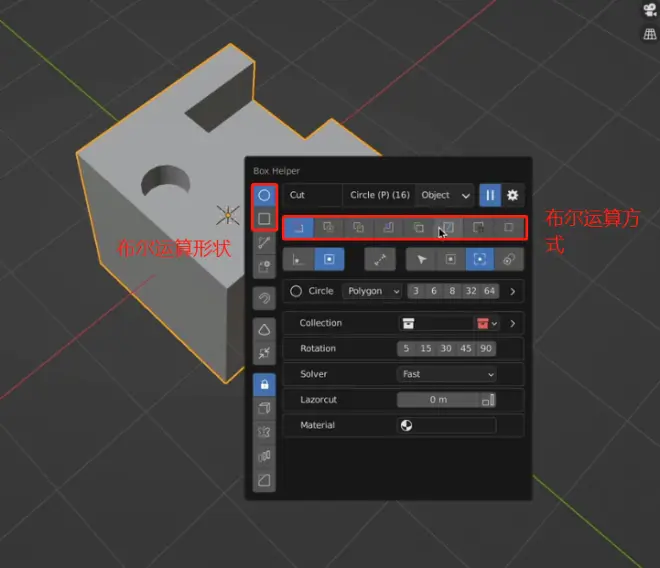
Task: Set circle vertices to 6
Action: [x=434, y=291]
